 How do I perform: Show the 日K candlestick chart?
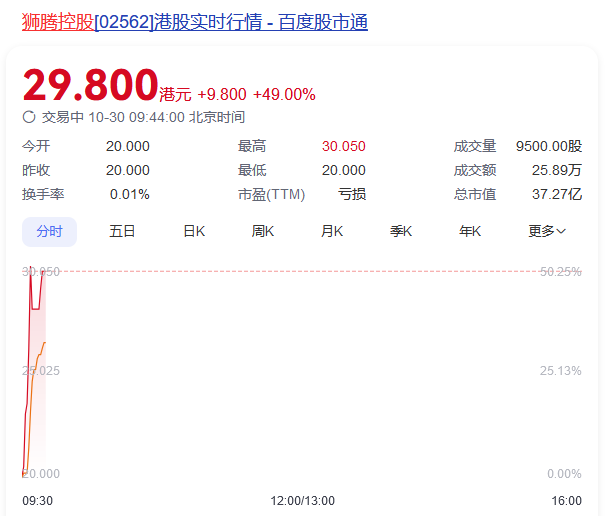click(x=193, y=231)
